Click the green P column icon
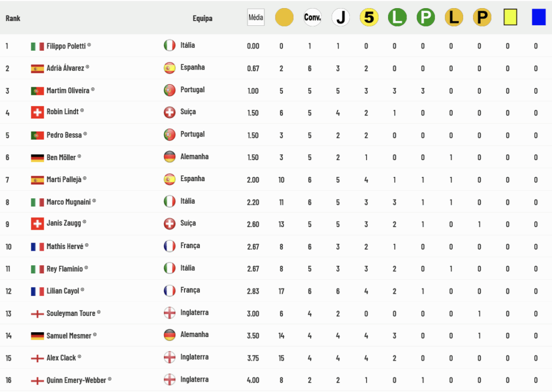 pos(426,17)
